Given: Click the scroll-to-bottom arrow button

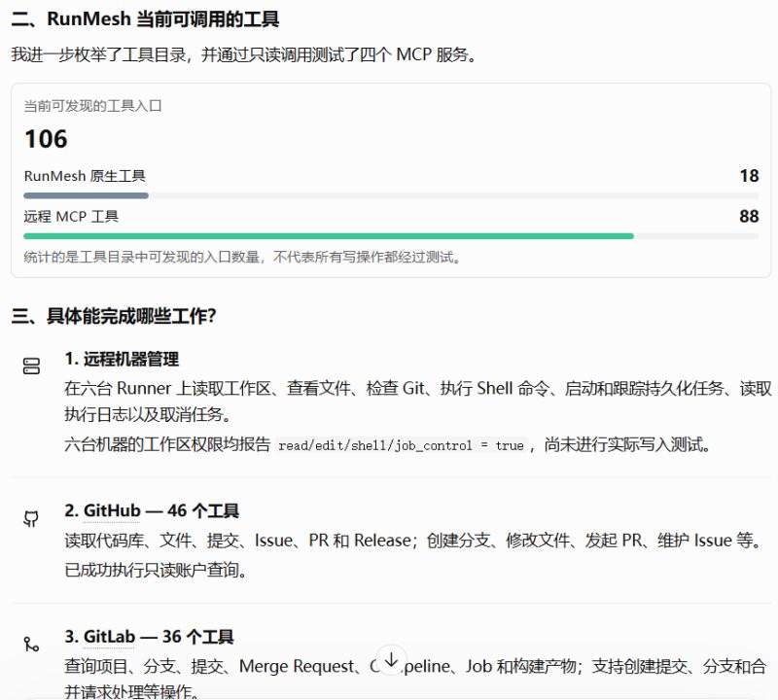Looking at the screenshot, I should (391, 660).
